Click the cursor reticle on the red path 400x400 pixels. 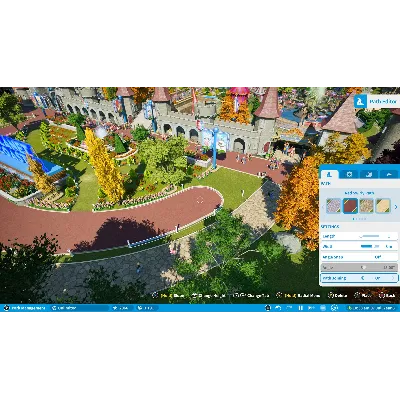(200, 200)
